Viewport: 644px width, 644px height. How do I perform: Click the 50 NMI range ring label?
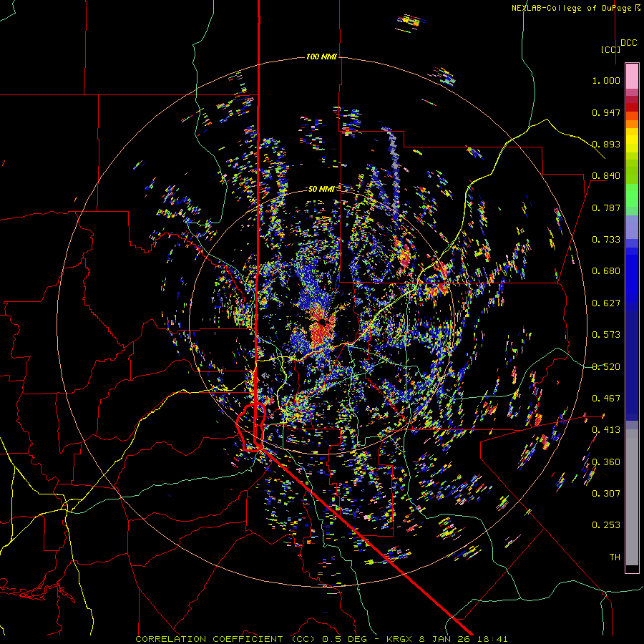(321, 189)
